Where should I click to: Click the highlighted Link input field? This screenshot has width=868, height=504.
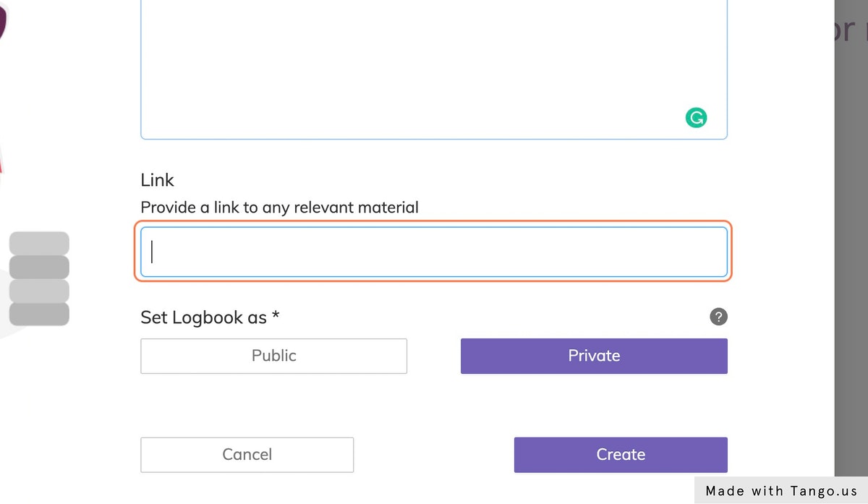tap(433, 252)
